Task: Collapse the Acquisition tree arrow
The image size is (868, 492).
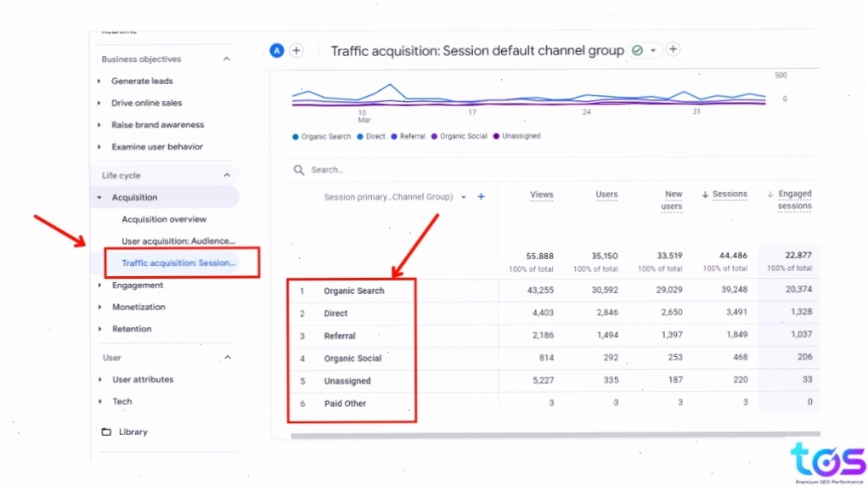Action: [x=99, y=197]
